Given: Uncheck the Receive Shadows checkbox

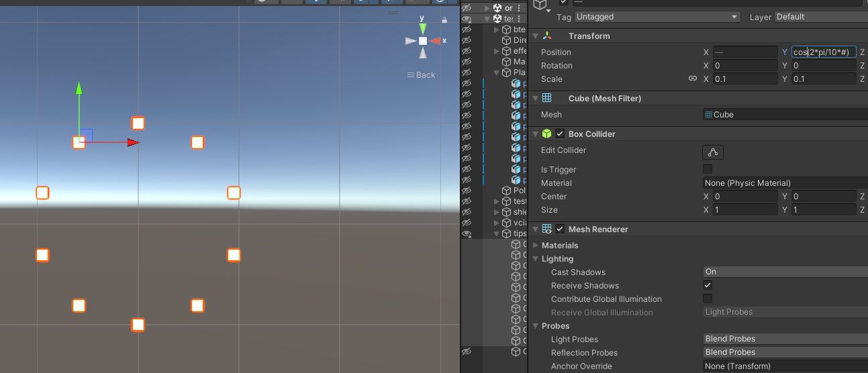Looking at the screenshot, I should tap(708, 285).
